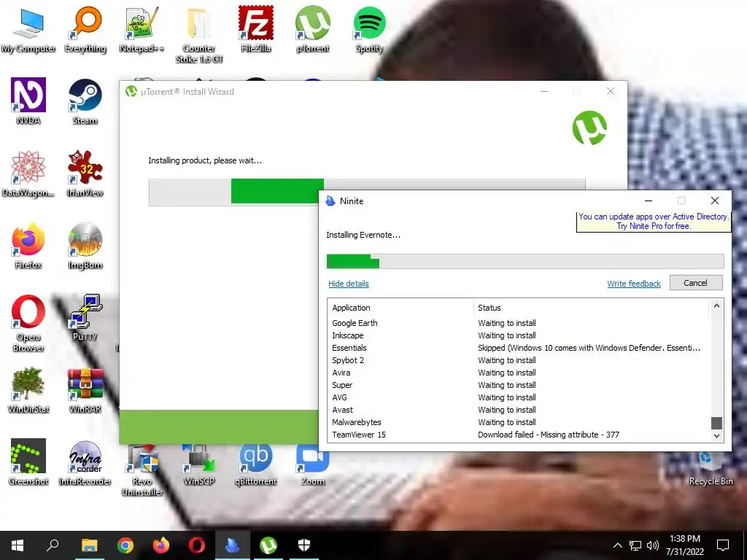The height and width of the screenshot is (560, 747).
Task: Click the Hide details link in Ninite
Action: click(348, 284)
